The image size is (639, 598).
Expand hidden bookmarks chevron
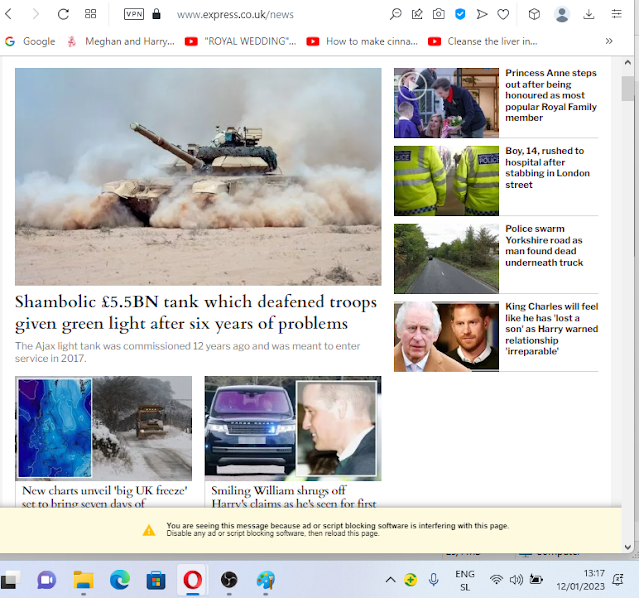click(609, 41)
